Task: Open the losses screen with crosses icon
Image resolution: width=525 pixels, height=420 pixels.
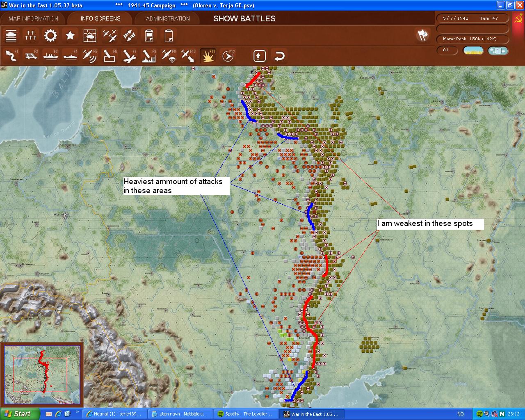Action: point(31,36)
